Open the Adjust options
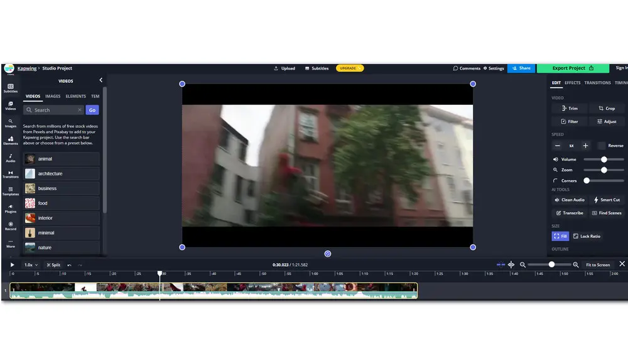628x364 pixels. click(x=607, y=121)
